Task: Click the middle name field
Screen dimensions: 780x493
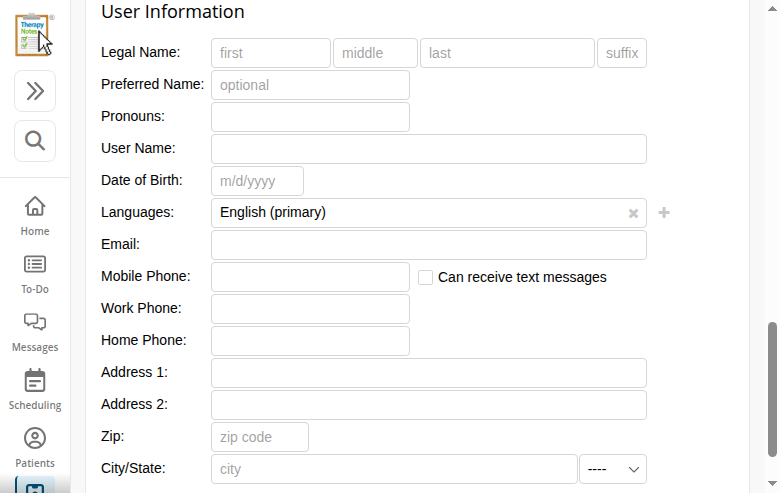Action: [376, 53]
